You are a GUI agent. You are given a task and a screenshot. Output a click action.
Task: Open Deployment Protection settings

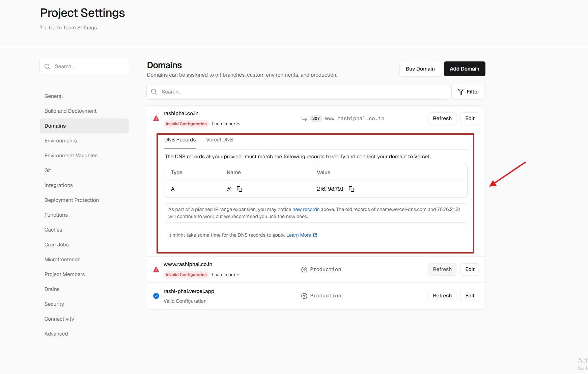(x=72, y=200)
